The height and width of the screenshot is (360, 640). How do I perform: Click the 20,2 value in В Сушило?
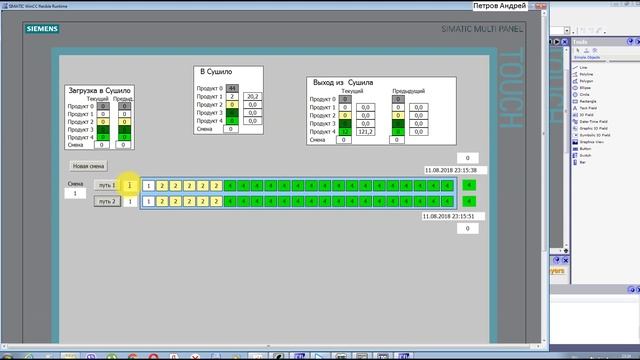coord(253,97)
